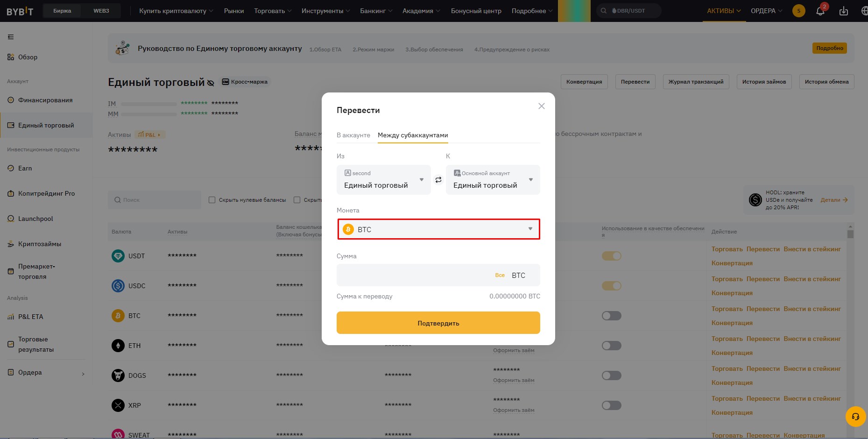Viewport: 868px width, 439px height.
Task: Expand Торговать menu
Action: [273, 11]
